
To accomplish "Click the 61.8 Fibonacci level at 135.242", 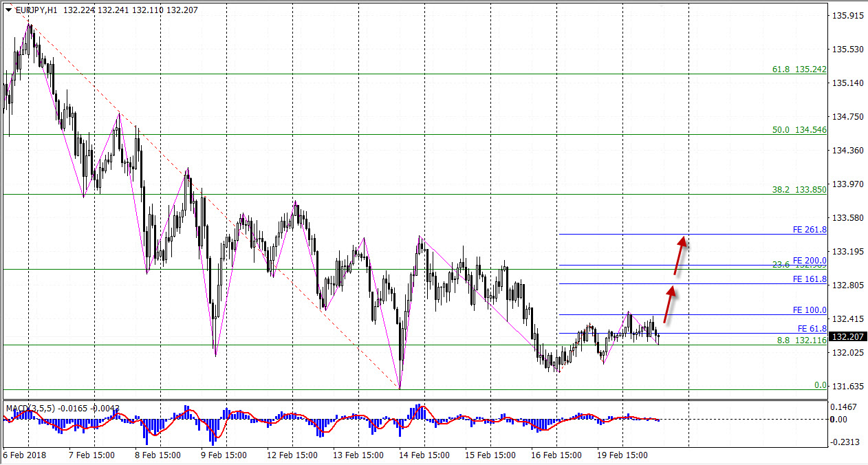I will 799,69.
